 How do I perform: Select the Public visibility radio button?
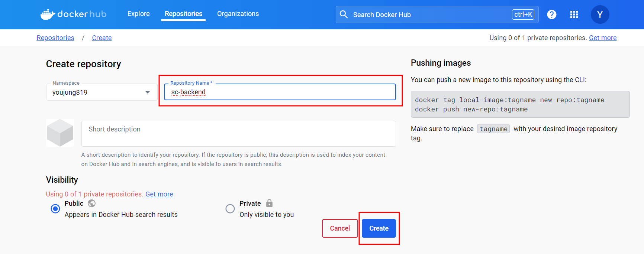[55, 209]
